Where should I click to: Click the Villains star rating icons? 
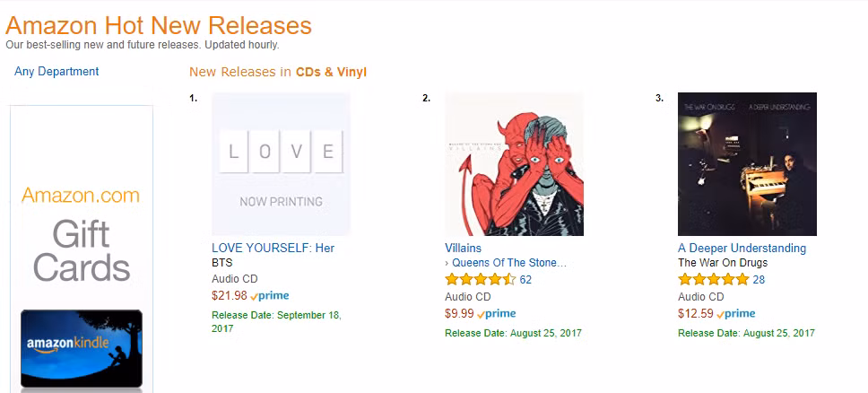point(481,279)
